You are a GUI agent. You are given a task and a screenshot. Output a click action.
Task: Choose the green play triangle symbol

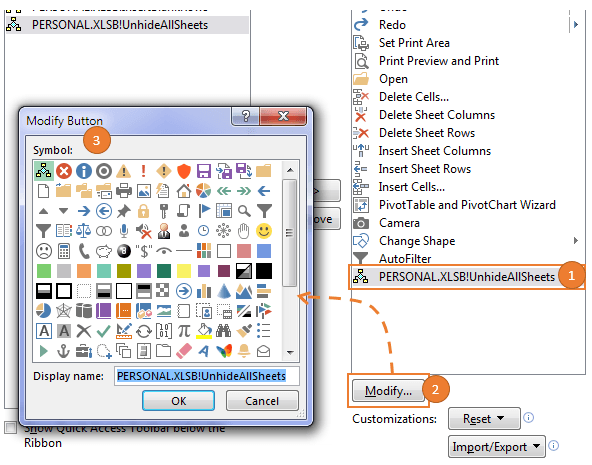pos(44,351)
